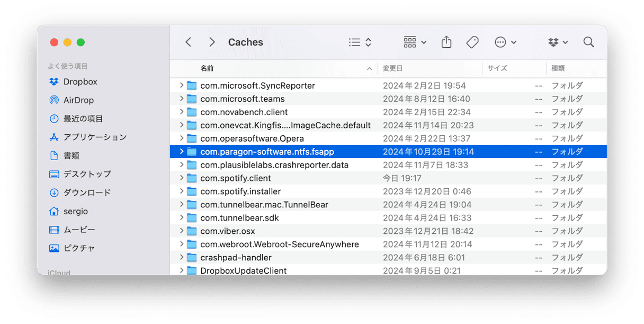The width and height of the screenshot is (644, 324).
Task: Go back with the left chevron button
Action: pyautogui.click(x=189, y=42)
